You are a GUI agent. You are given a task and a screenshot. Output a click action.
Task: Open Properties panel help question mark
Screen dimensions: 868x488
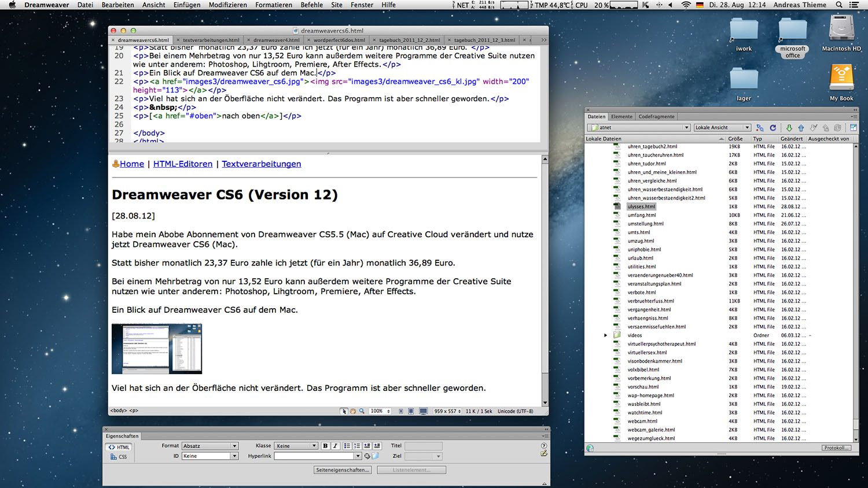tap(543, 446)
